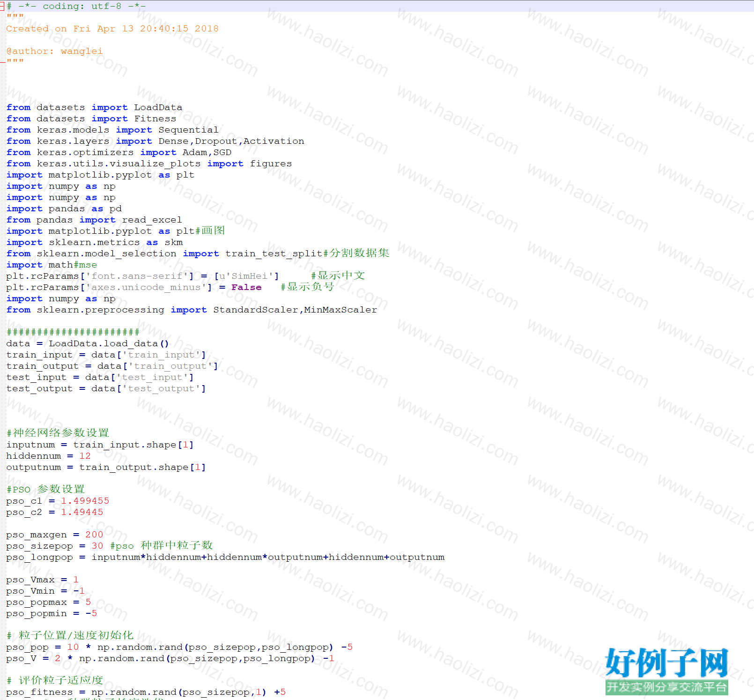This screenshot has width=754, height=700.
Task: Click the 'pso_c2 = 1.49445' line
Action: point(55,512)
